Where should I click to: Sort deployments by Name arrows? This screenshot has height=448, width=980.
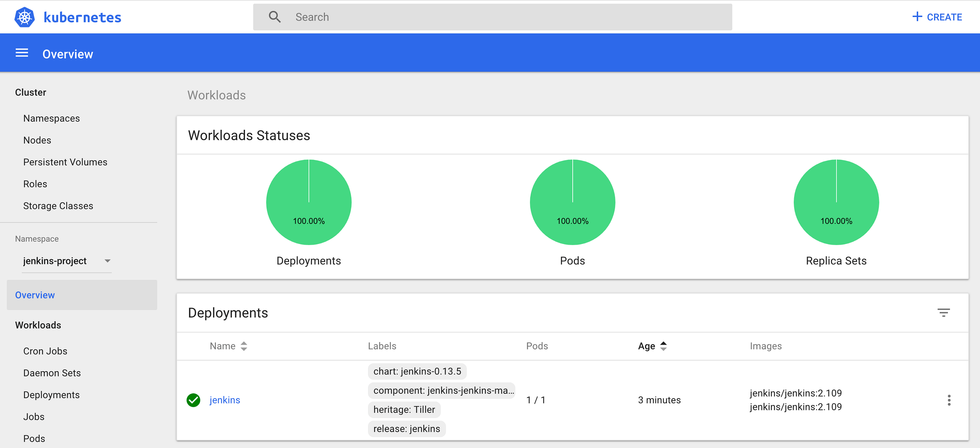(x=244, y=346)
